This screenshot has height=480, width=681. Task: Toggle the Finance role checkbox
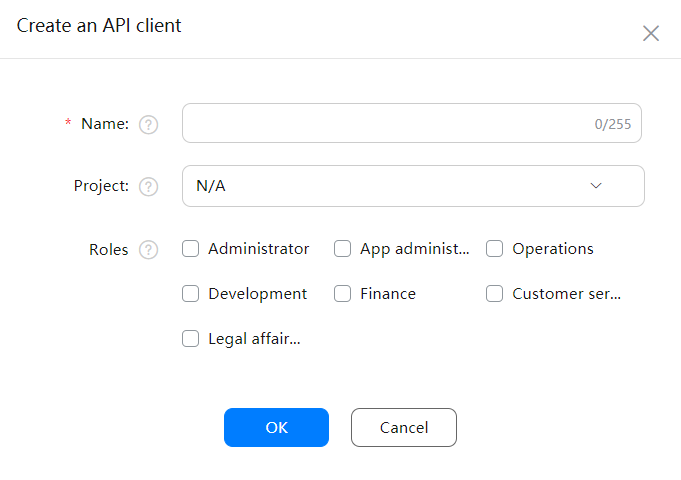343,294
